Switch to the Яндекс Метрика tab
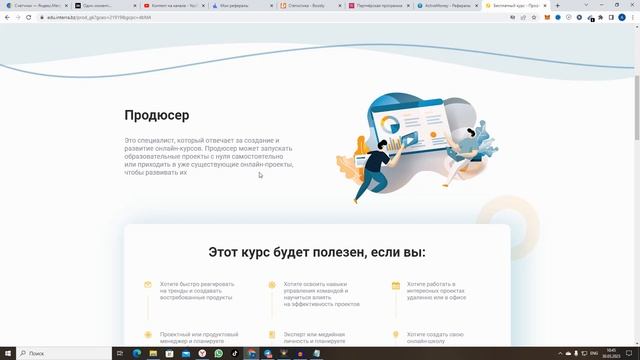 tap(37, 6)
